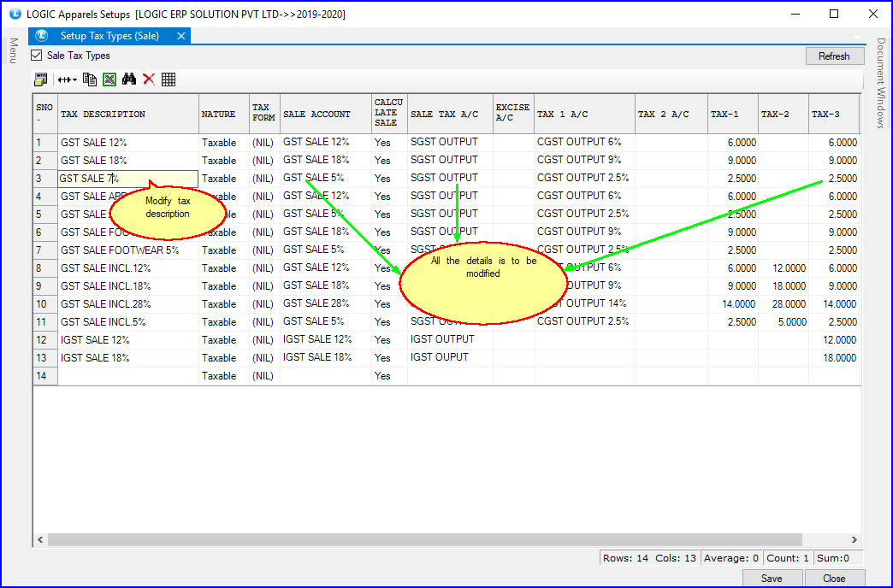Click the TAX DESCRIPTION column header

pos(128,114)
